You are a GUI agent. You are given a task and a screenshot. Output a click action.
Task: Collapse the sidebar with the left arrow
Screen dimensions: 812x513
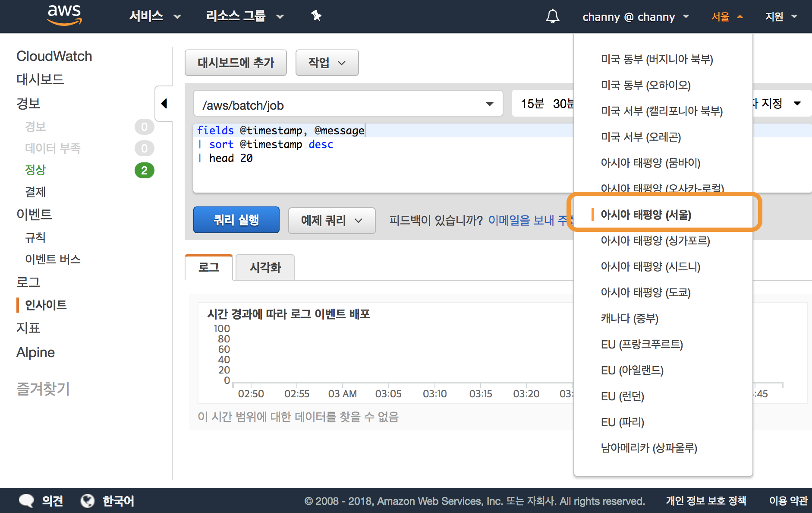pyautogui.click(x=164, y=103)
